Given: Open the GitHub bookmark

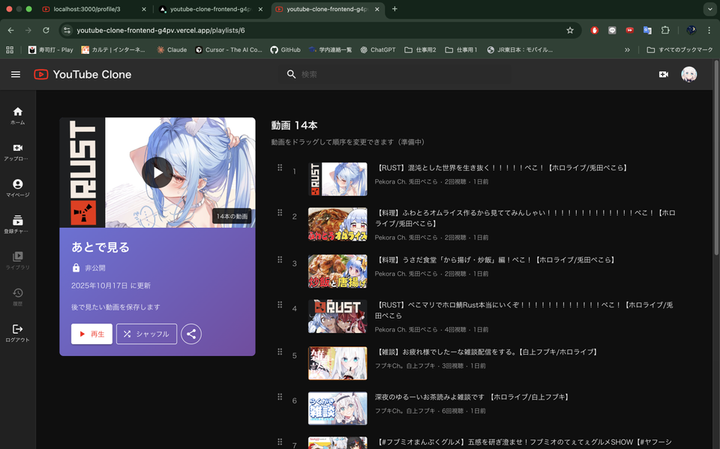Looking at the screenshot, I should click(285, 50).
